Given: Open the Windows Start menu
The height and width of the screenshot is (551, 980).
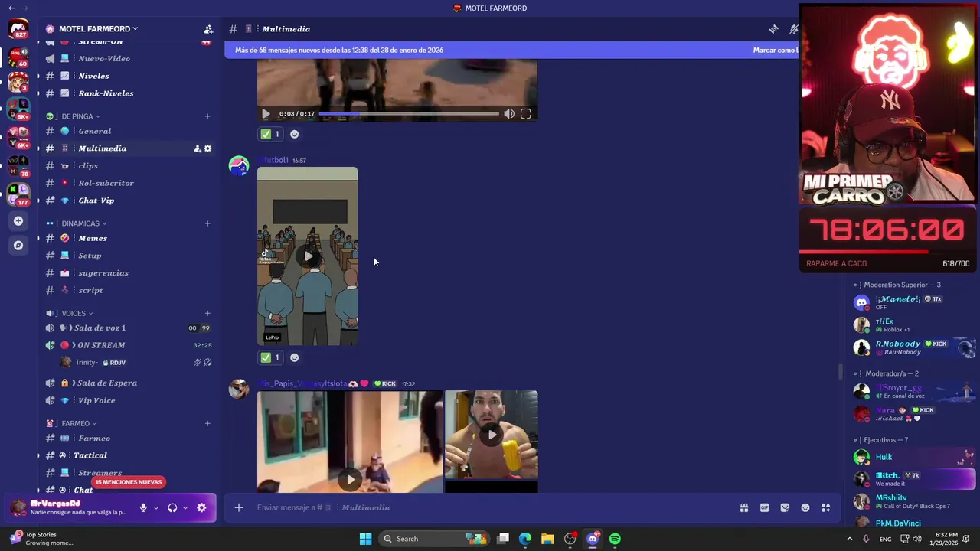Looking at the screenshot, I should pyautogui.click(x=365, y=539).
